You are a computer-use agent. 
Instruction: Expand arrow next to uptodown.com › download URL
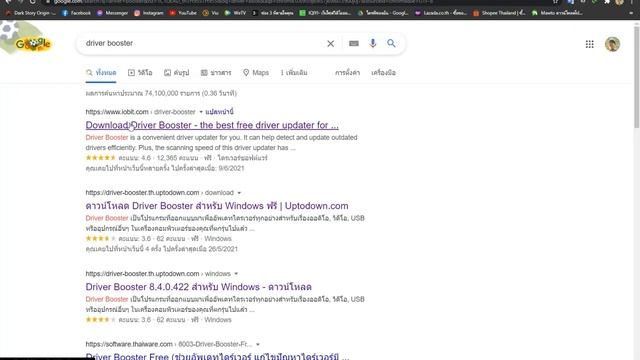239,193
